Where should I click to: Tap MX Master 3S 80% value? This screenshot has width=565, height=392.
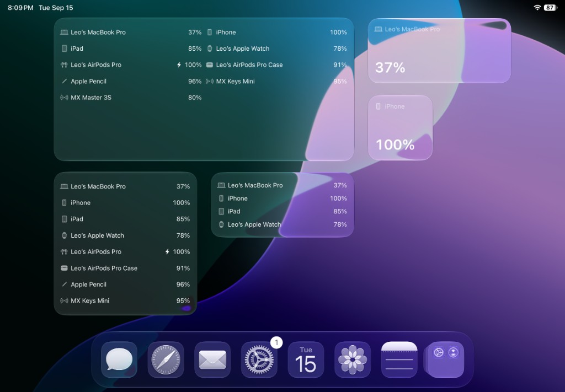(195, 98)
